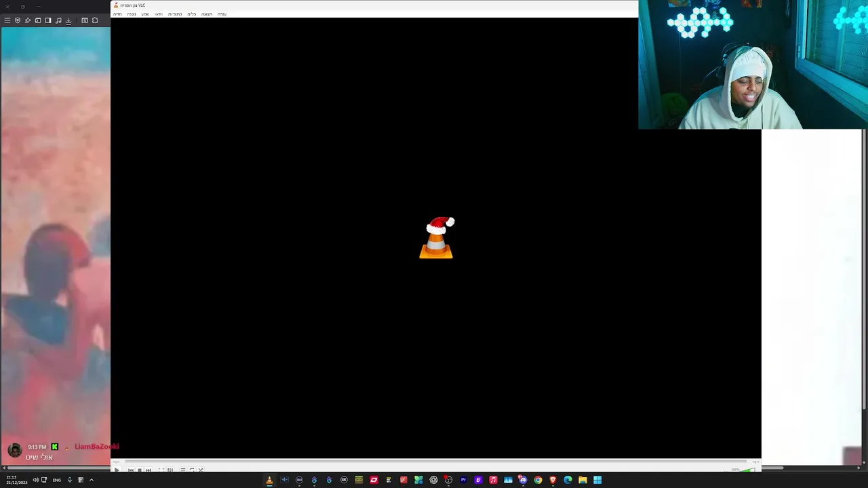Click the microphone tray icon

tap(69, 480)
